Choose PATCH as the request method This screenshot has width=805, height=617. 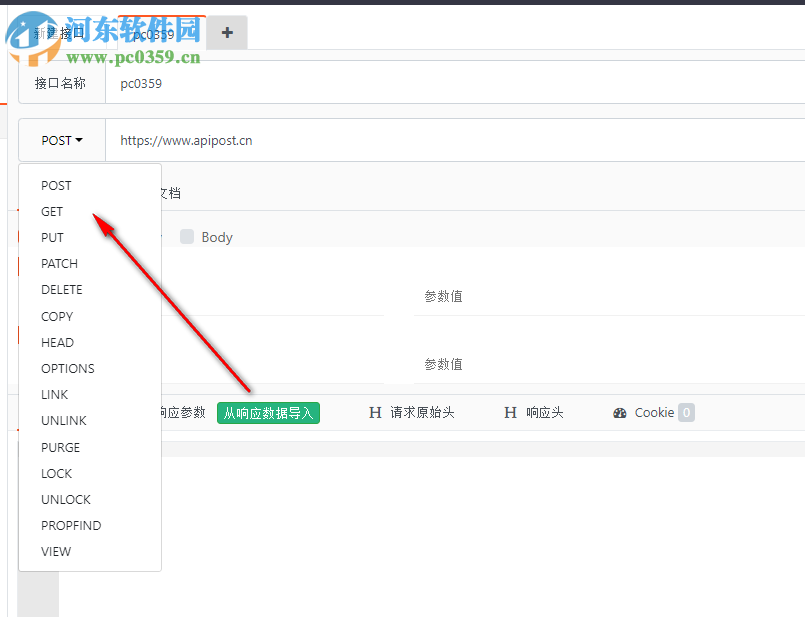click(x=59, y=263)
